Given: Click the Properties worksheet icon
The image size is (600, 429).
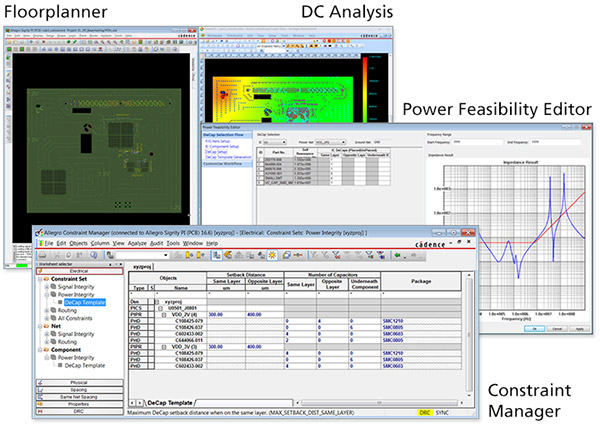Looking at the screenshot, I should 41,404.
